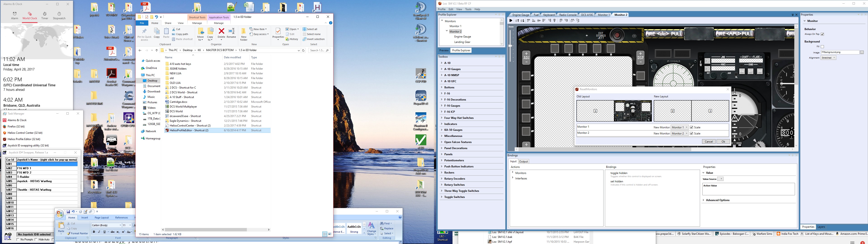Click Ok in ResetMonitors dialog
The width and height of the screenshot is (868, 244).
click(723, 142)
